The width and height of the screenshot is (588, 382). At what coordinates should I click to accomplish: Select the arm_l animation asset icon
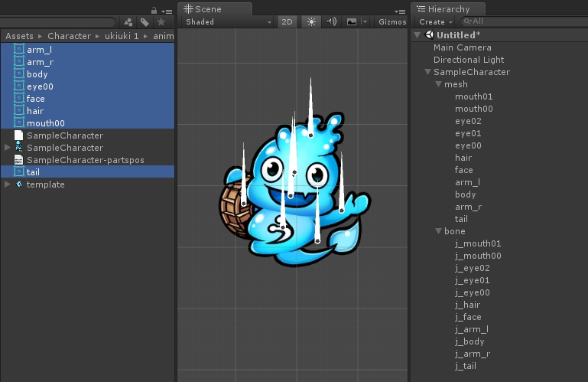point(19,49)
